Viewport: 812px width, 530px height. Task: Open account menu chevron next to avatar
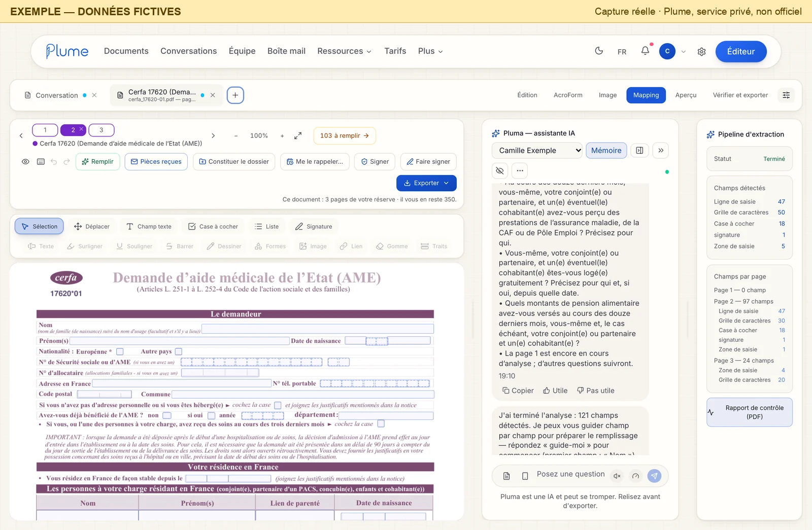click(684, 51)
